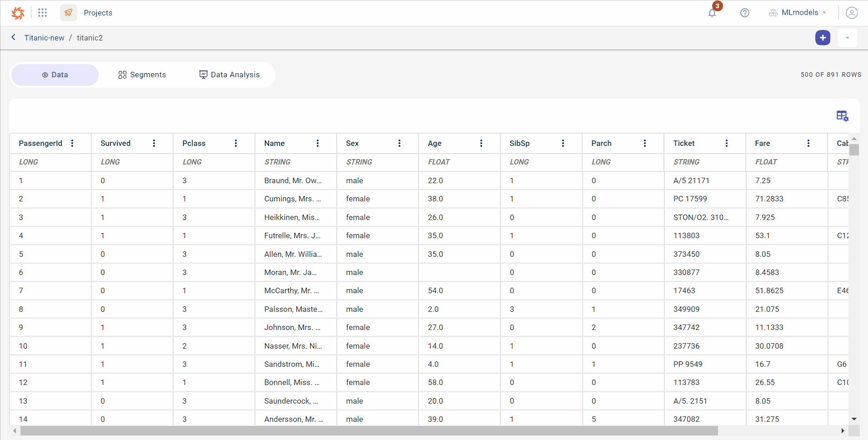Select the Data tab
Image resolution: width=868 pixels, height=440 pixels.
point(55,75)
